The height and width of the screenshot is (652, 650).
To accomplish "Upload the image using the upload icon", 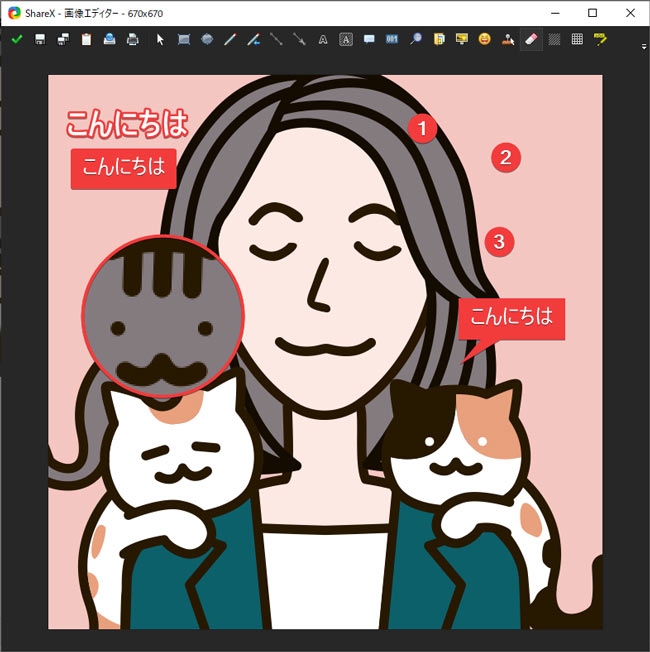I will pyautogui.click(x=109, y=40).
